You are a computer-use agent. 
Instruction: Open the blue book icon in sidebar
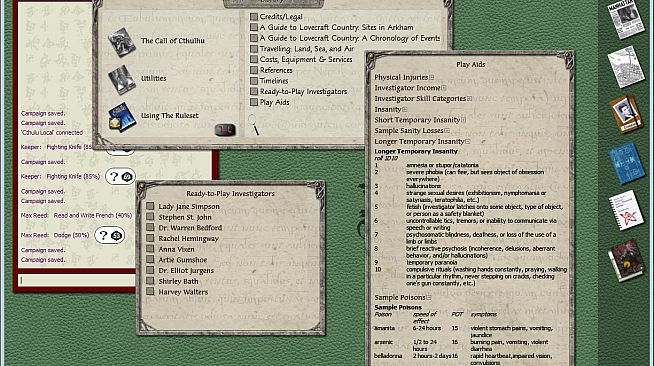(626, 163)
